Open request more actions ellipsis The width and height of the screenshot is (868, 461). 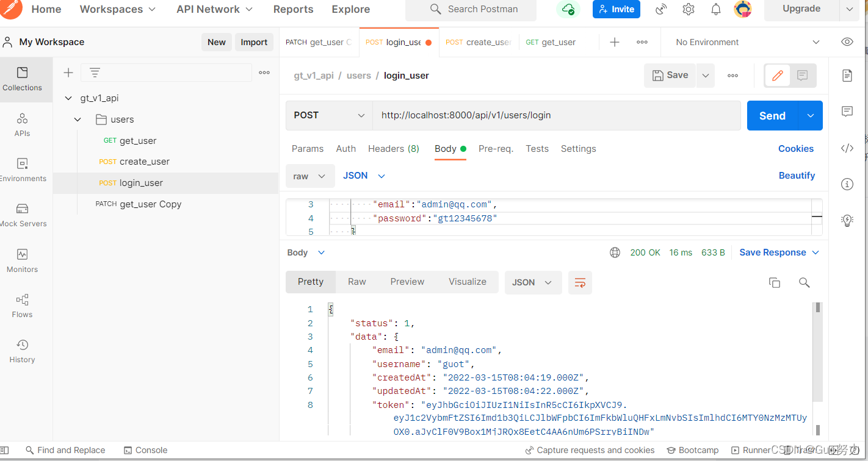[732, 76]
